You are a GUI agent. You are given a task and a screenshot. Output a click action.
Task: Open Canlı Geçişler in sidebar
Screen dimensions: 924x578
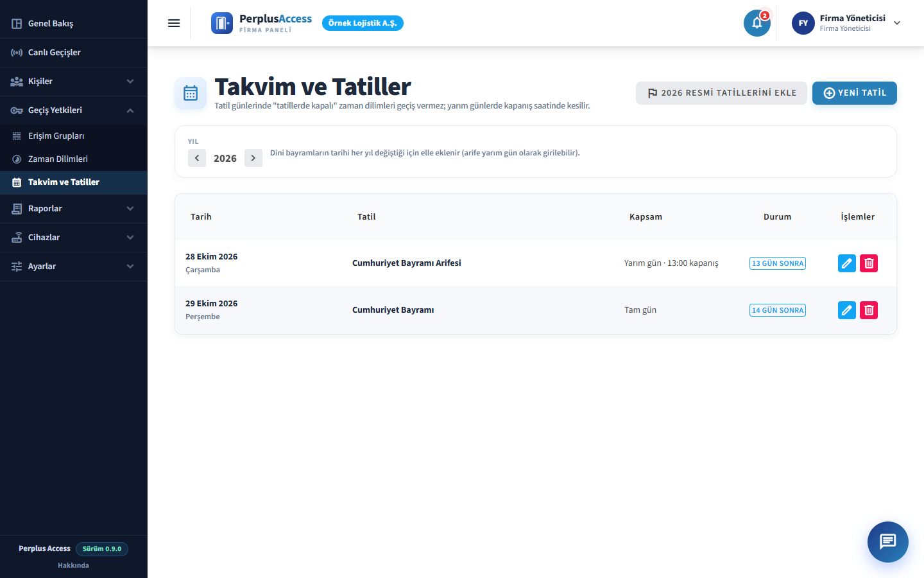click(x=74, y=53)
